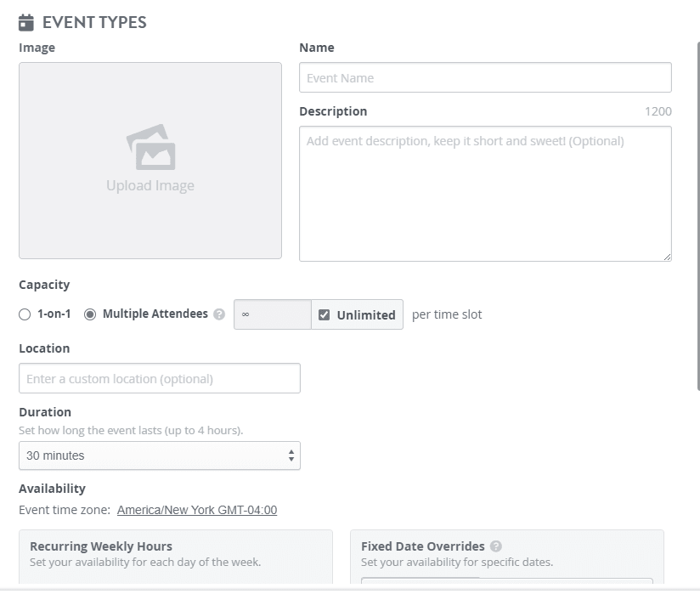Open help icon beside Fixed Date Overrides

[x=496, y=546]
